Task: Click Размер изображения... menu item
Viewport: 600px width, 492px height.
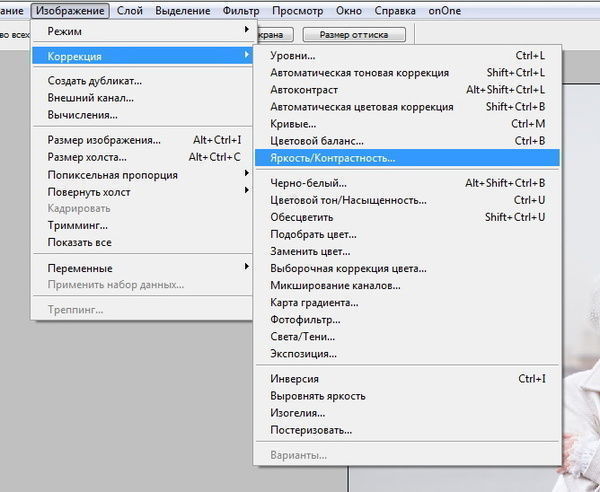Action: click(104, 140)
